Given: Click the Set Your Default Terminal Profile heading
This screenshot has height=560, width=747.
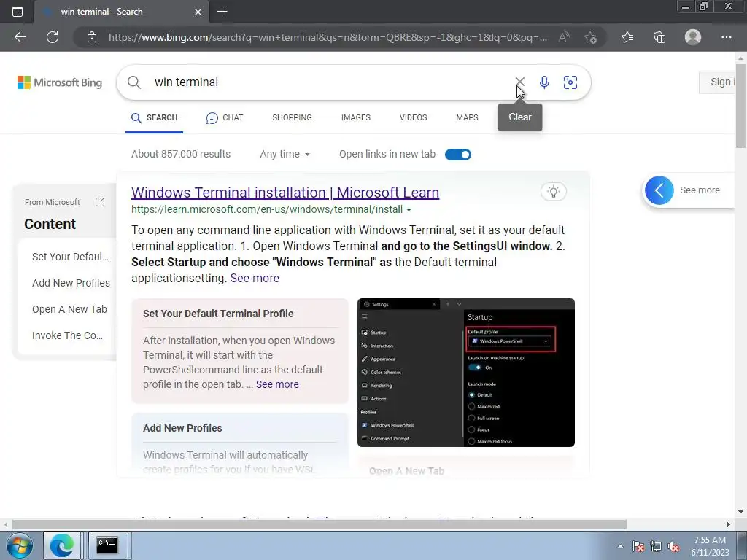Looking at the screenshot, I should (218, 314).
